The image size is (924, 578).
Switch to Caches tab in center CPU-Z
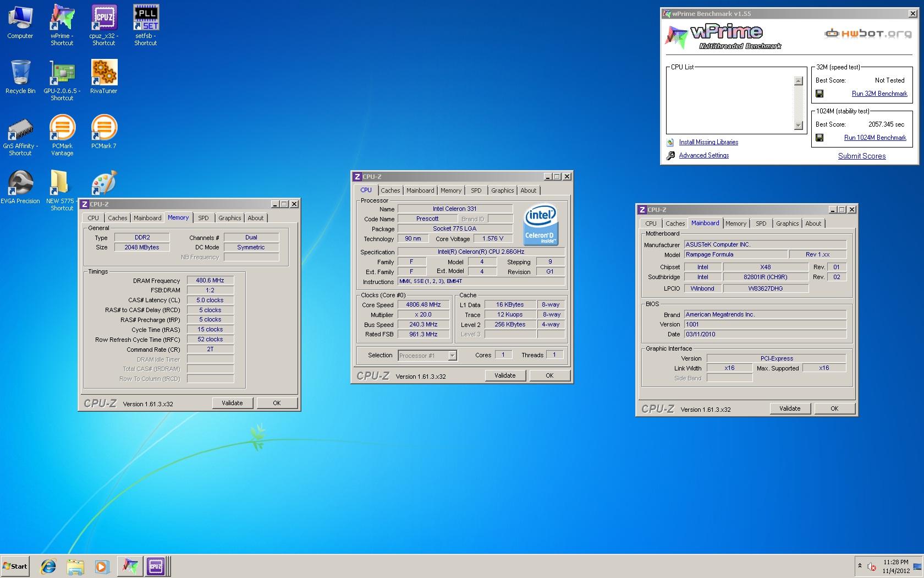click(x=391, y=190)
